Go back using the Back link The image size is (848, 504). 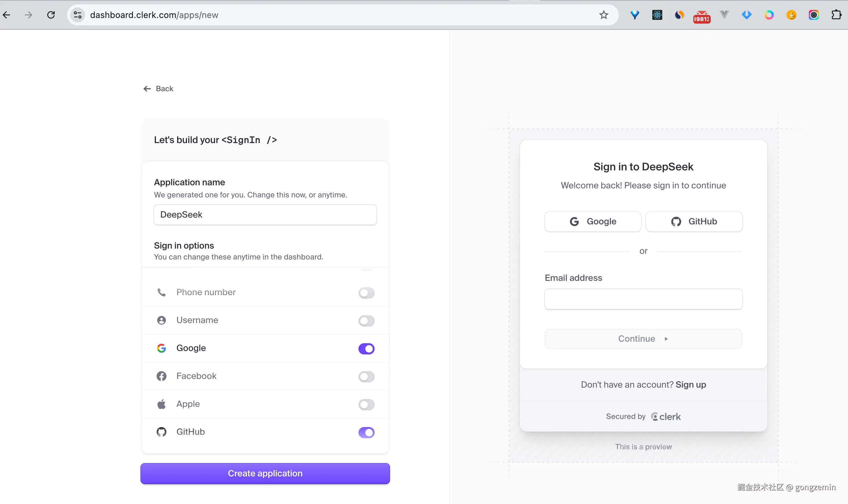click(x=158, y=89)
